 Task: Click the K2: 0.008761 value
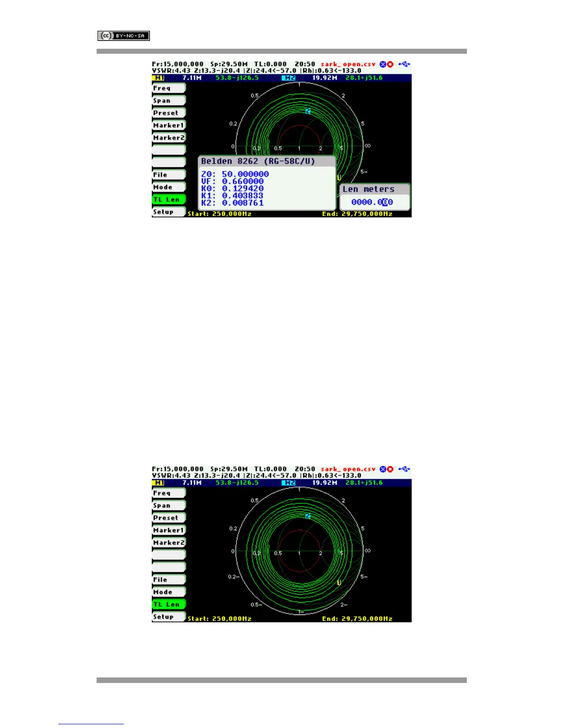click(232, 203)
